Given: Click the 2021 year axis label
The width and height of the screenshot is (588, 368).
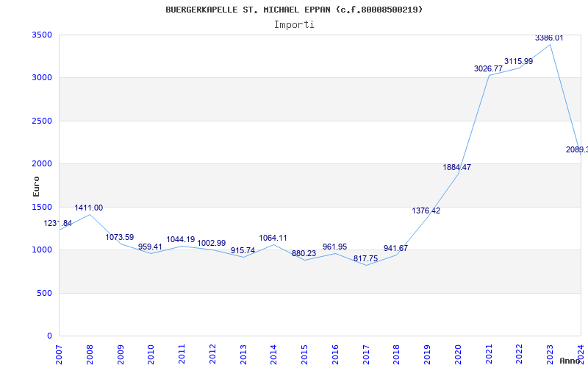Looking at the screenshot, I should [489, 355].
